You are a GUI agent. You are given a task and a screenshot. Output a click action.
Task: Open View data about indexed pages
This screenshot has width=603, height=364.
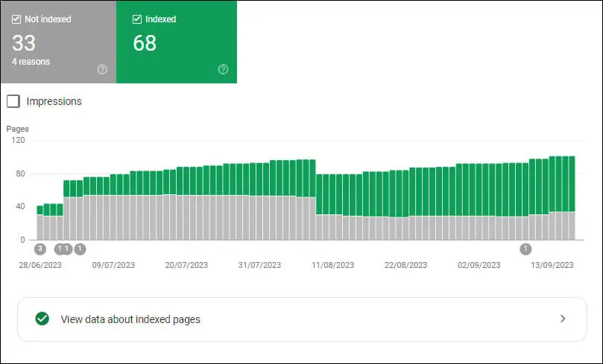(x=130, y=319)
